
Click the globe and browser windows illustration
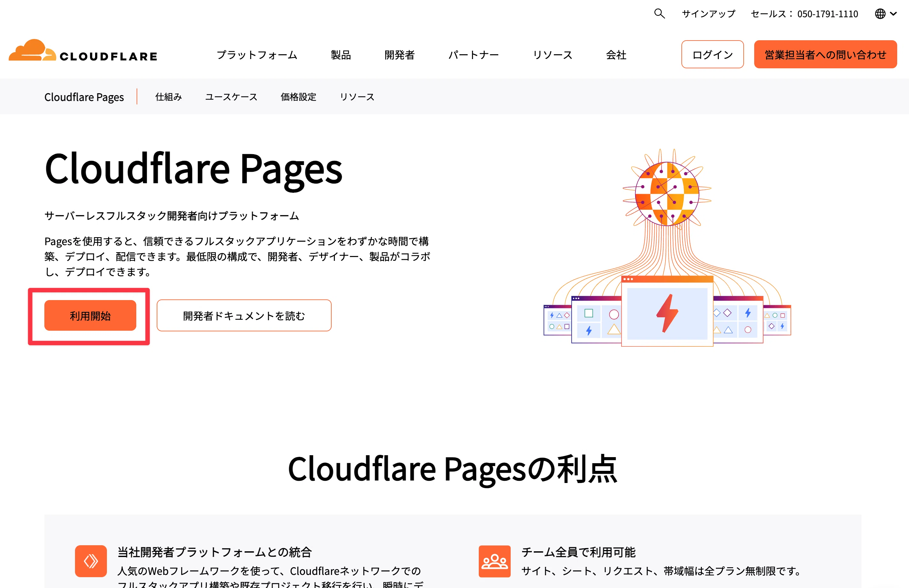(667, 247)
